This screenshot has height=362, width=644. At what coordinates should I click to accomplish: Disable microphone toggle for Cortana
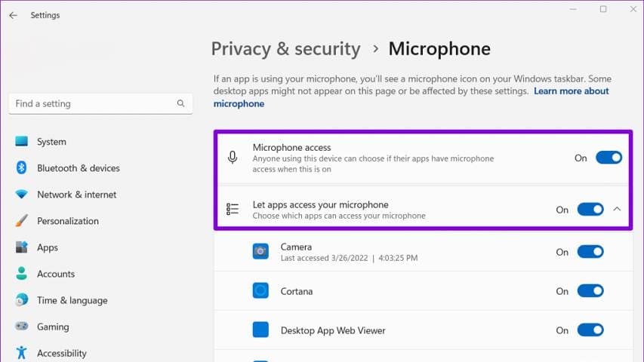[x=590, y=291]
